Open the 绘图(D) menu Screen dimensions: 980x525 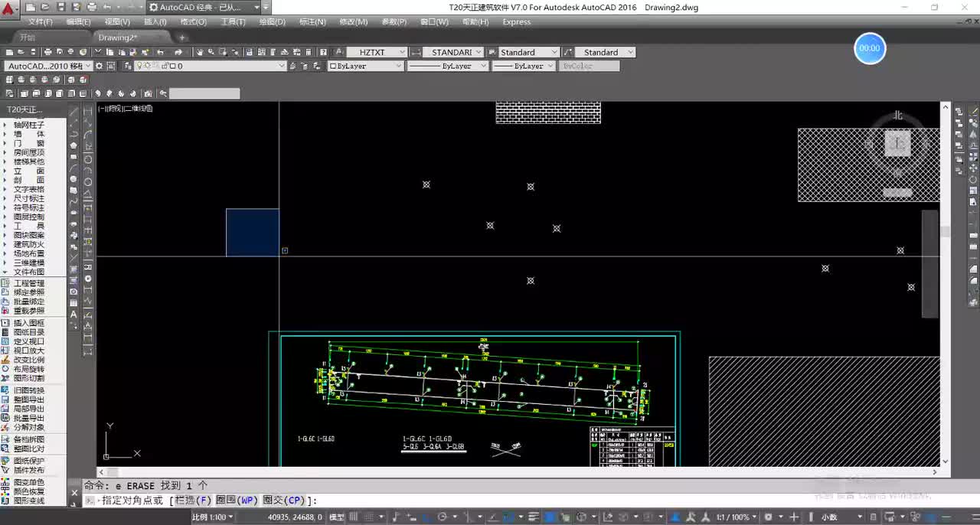tap(272, 22)
